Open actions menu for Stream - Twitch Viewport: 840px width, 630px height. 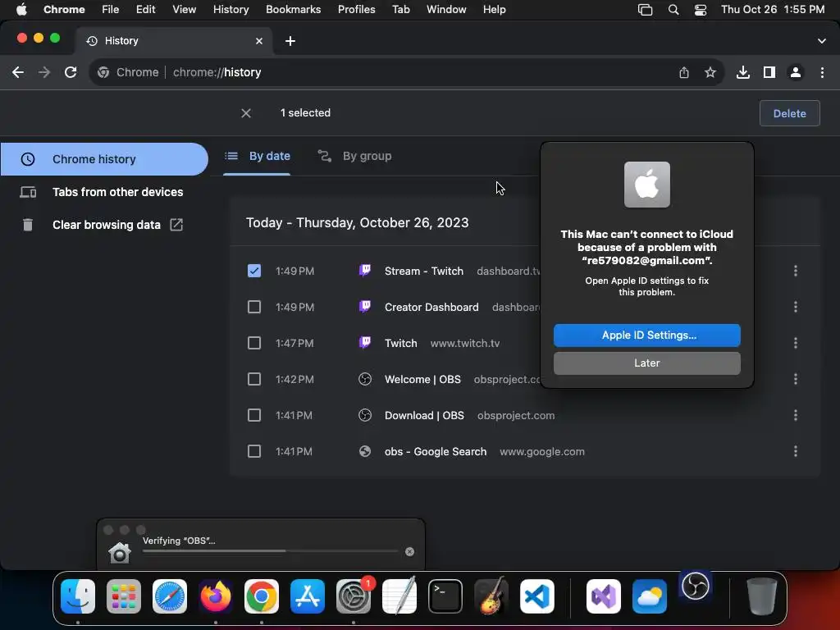[796, 271]
